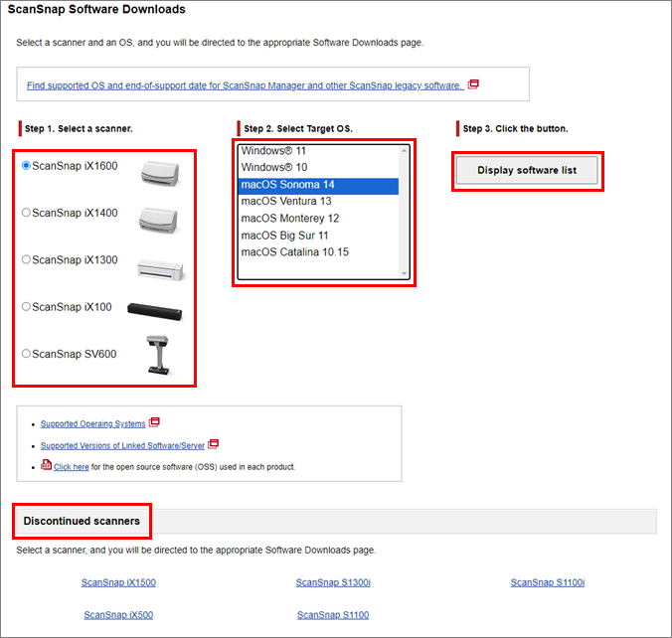672x638 pixels.
Task: Click new-window icon next to Supported Operating Systems
Action: coord(154,422)
